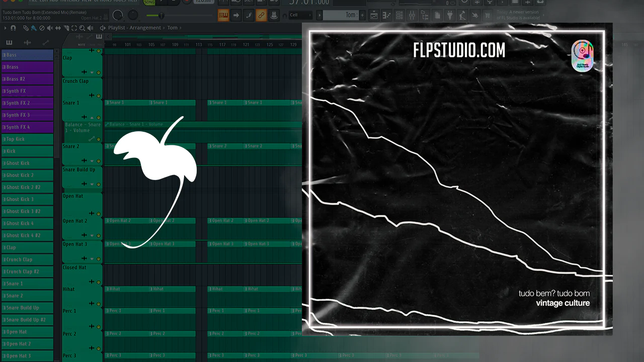
Task: Toggle the multilink knob button
Action: click(274, 16)
